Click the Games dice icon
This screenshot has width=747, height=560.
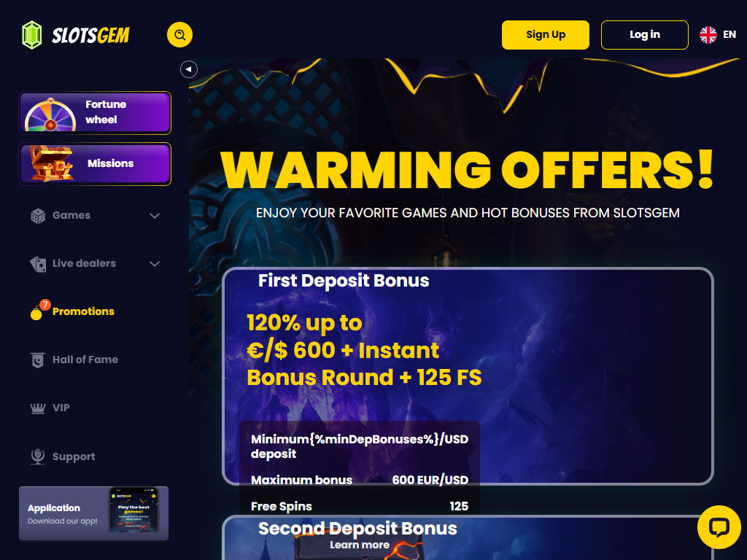pyautogui.click(x=38, y=216)
